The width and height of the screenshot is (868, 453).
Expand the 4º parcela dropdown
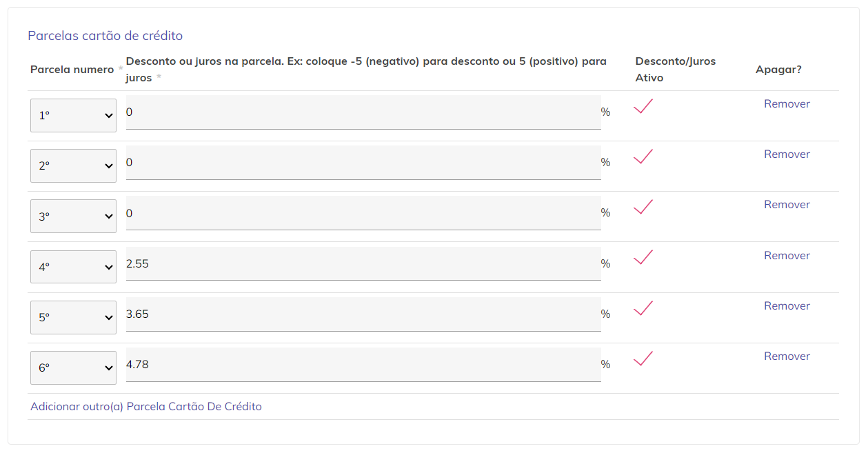(73, 267)
